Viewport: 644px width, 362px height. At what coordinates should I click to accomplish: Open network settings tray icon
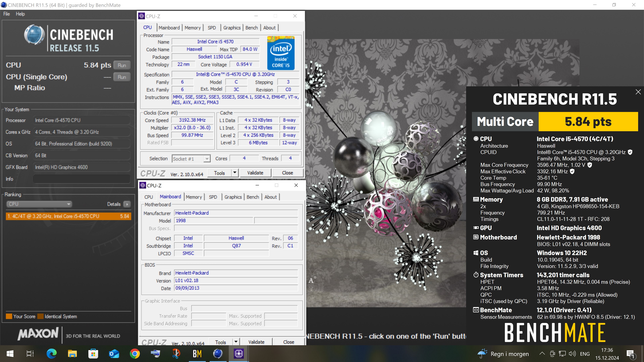[562, 354]
